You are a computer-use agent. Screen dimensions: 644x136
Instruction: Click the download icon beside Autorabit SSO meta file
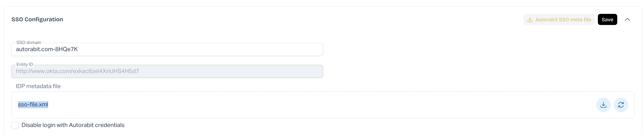pos(530,19)
